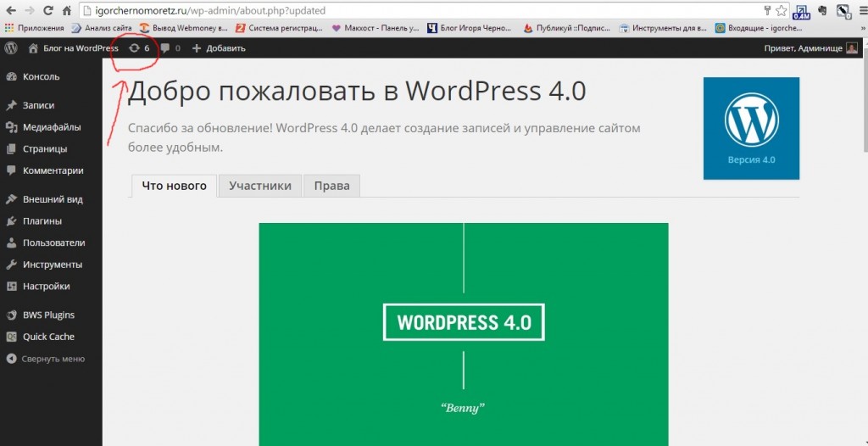Open the Привет, Админище account menu
The height and width of the screenshot is (446, 868).
pyautogui.click(x=811, y=48)
